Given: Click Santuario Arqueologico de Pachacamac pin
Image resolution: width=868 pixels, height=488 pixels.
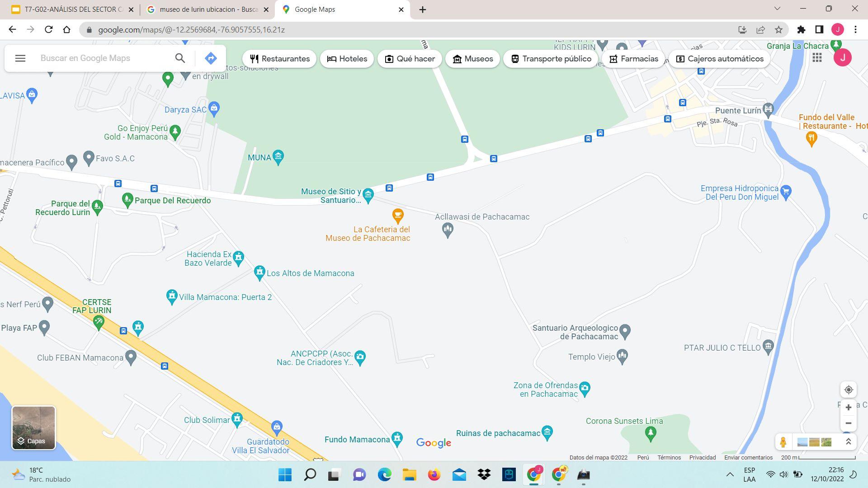Looking at the screenshot, I should click(625, 332).
